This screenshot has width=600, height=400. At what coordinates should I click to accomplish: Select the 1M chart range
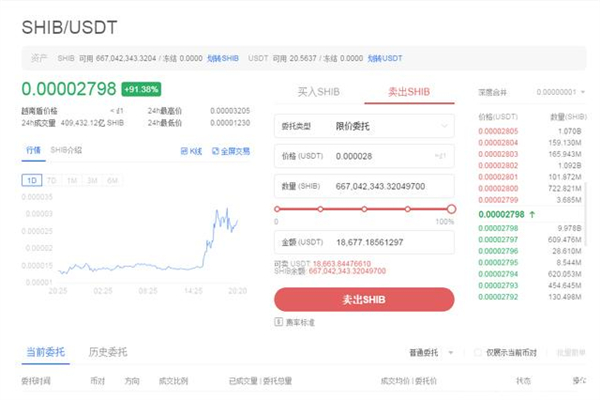point(72,180)
